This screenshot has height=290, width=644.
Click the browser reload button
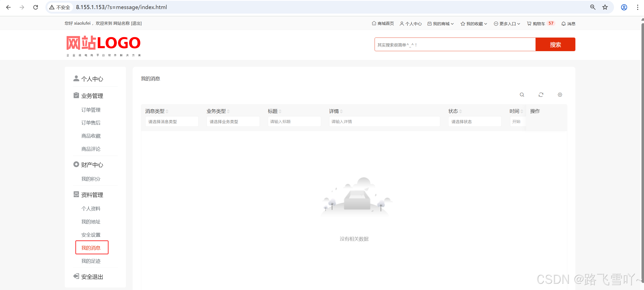[x=36, y=7]
